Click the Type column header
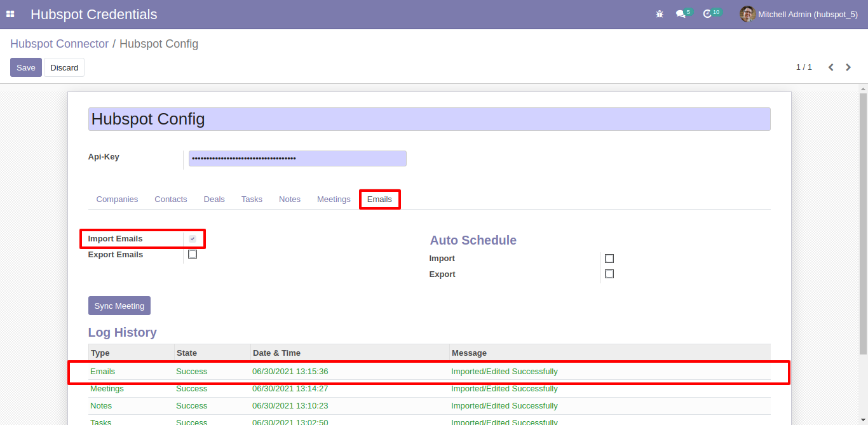Viewport: 868px width, 425px height. click(x=131, y=353)
